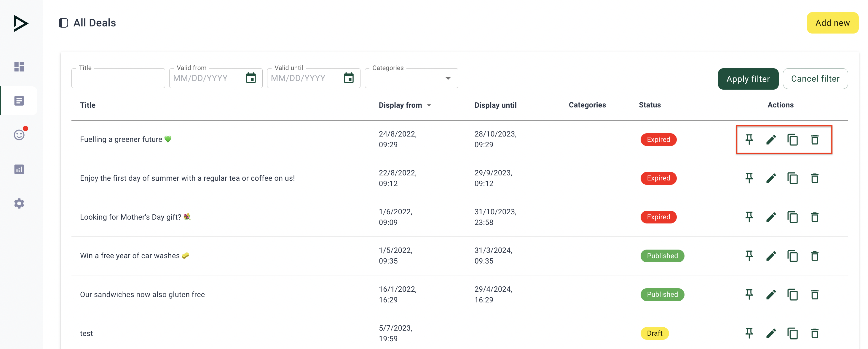Open the settings gear in sidebar

click(x=19, y=203)
